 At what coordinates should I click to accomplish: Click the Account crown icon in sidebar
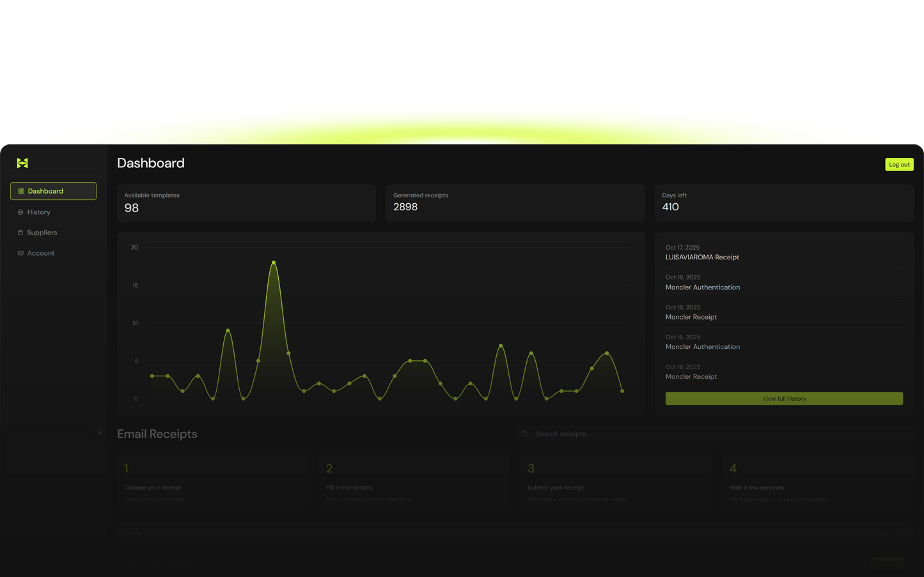[20, 253]
